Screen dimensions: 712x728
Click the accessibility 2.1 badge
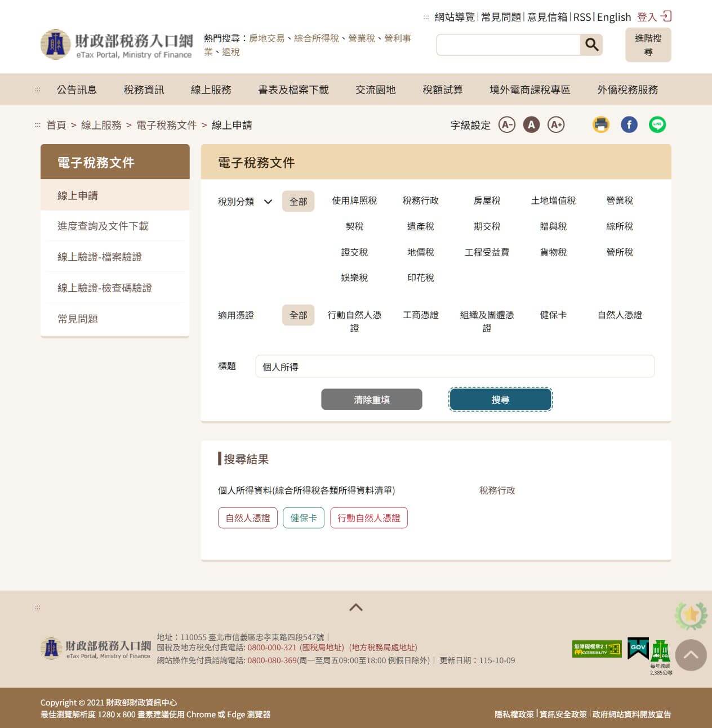tap(597, 649)
